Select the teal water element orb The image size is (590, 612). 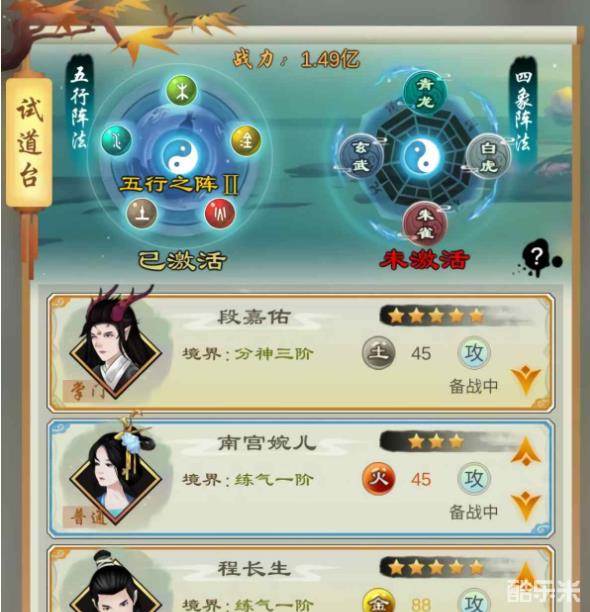(116, 141)
